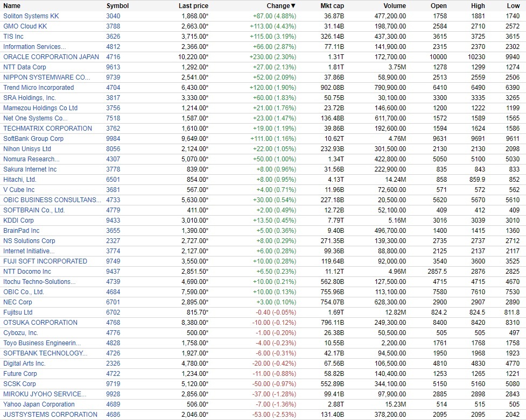
Task: Select last price 10,220.00 cell
Action: point(193,57)
